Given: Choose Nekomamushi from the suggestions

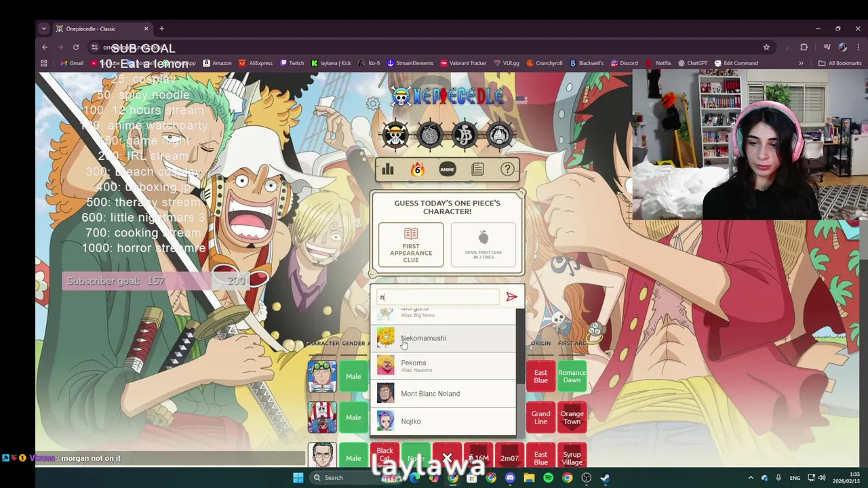Looking at the screenshot, I should (x=443, y=338).
